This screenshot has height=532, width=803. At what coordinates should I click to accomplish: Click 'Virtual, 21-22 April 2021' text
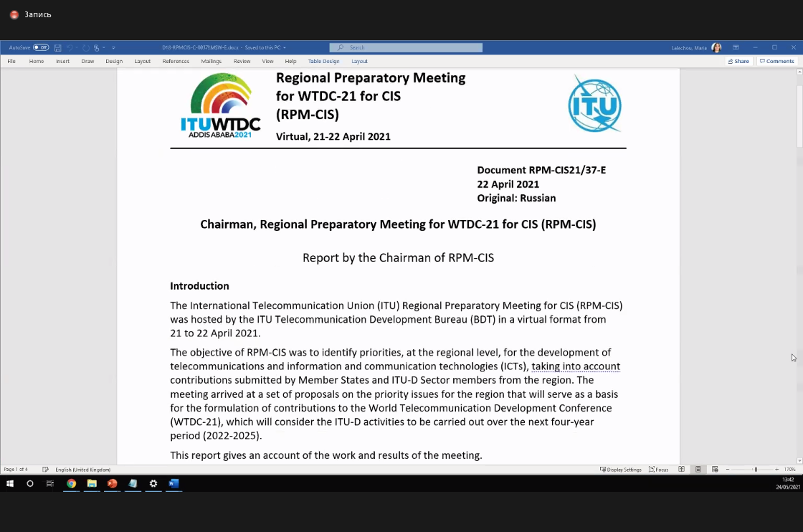click(333, 137)
